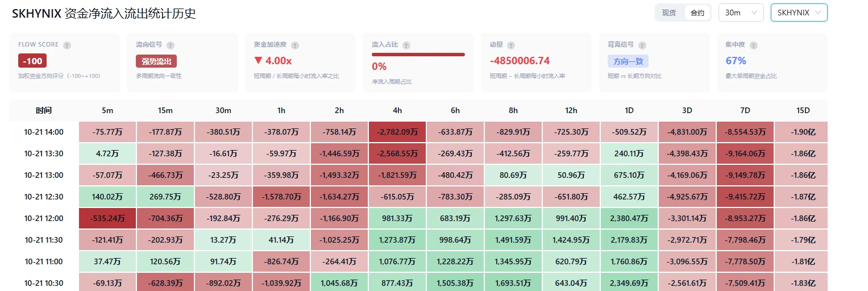Click help icon beside 流向信号
The image size is (868, 291).
click(x=171, y=45)
